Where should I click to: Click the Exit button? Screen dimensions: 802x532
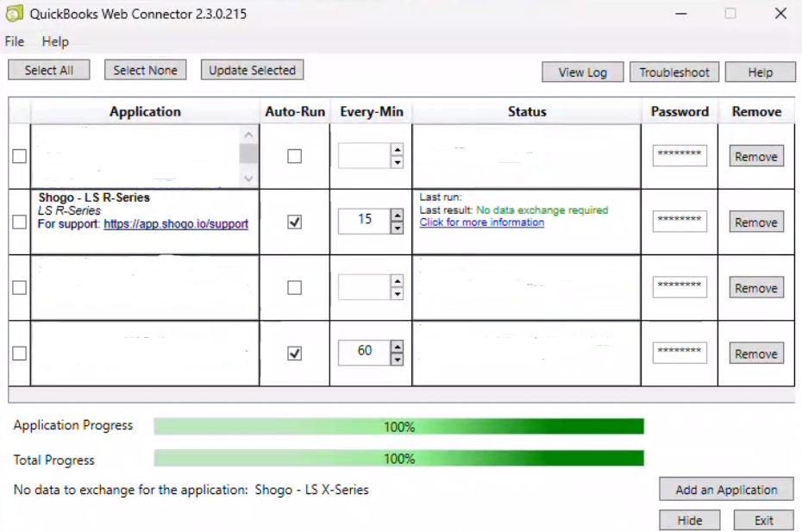764,520
